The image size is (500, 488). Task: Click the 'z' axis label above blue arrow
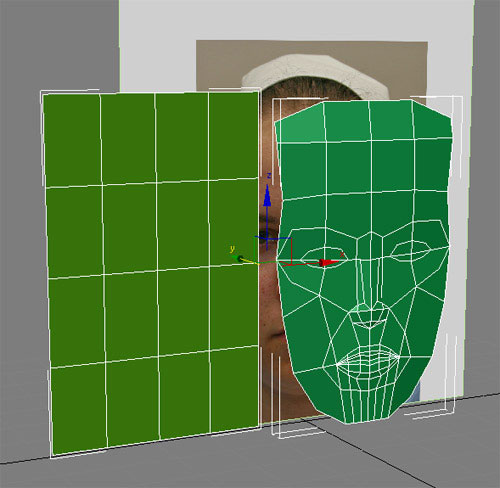click(270, 176)
